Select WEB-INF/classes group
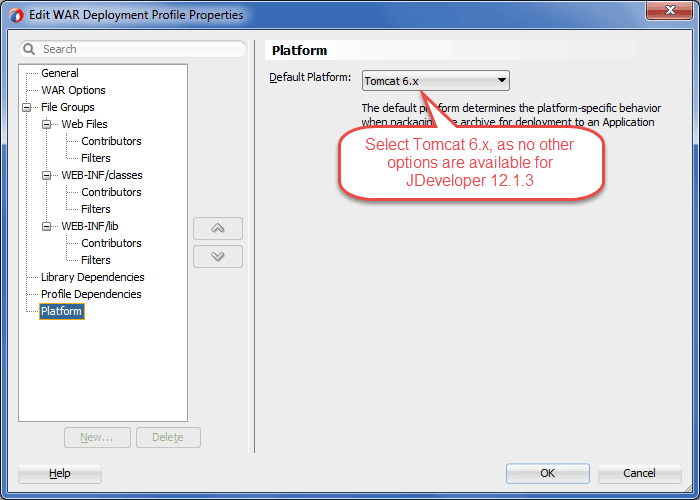This screenshot has height=500, width=700. coord(102,175)
